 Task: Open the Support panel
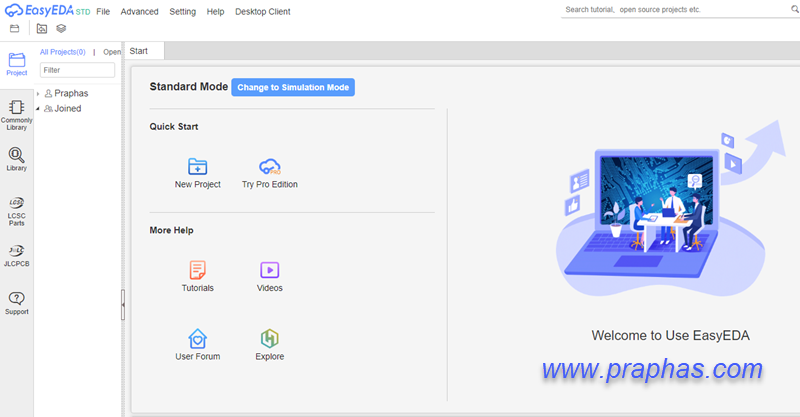point(16,303)
